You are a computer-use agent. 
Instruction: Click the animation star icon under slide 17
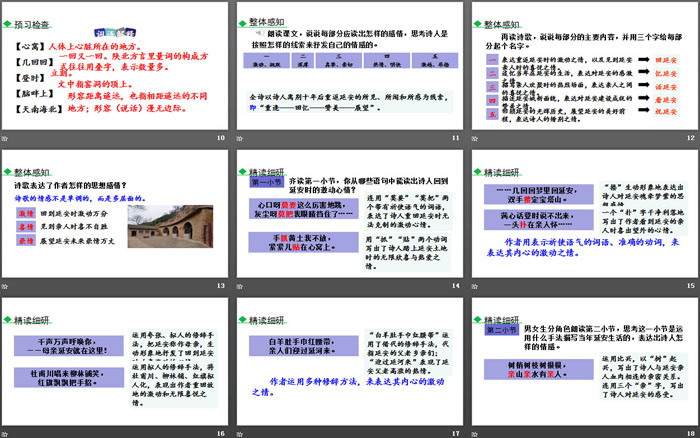click(240, 434)
